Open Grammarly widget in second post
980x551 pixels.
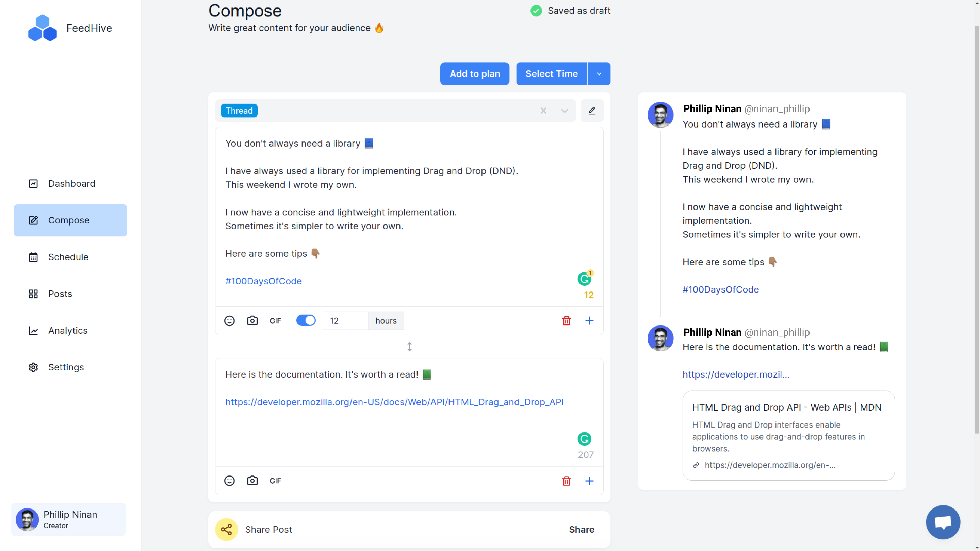[585, 439]
